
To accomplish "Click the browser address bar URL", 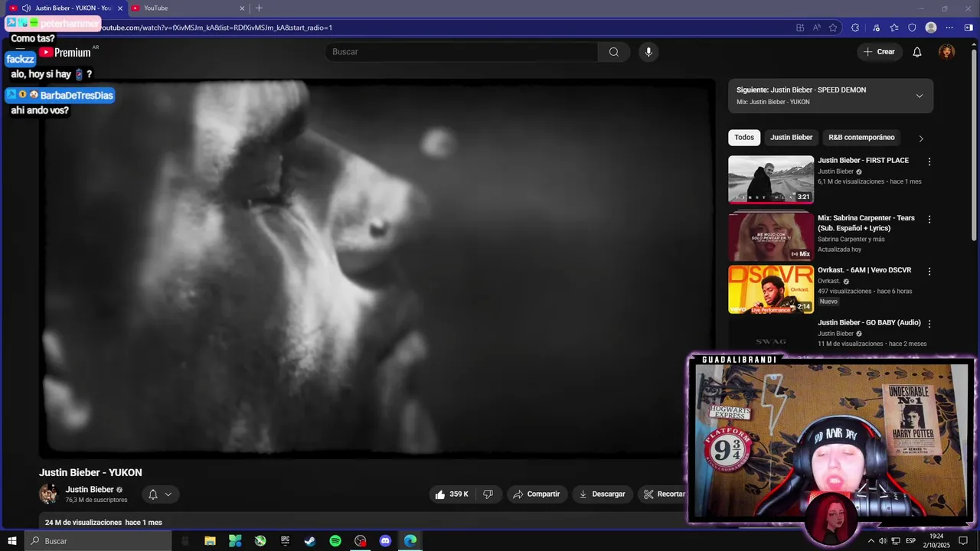I will tap(217, 28).
